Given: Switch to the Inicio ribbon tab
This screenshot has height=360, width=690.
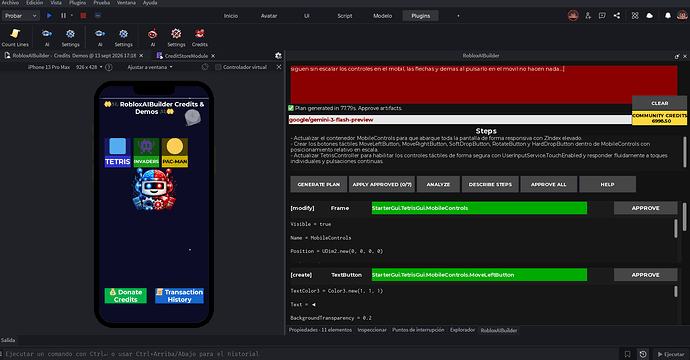Looking at the screenshot, I should [231, 16].
